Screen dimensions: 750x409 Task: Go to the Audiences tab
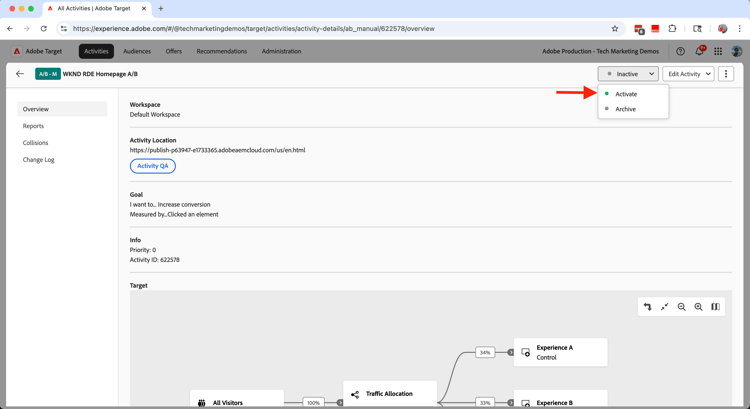pos(137,51)
